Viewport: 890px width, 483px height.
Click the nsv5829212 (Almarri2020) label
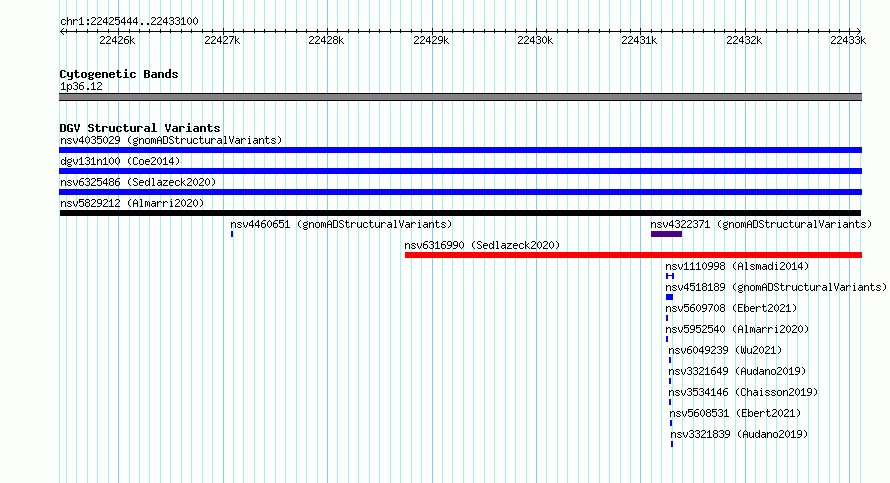coord(132,203)
